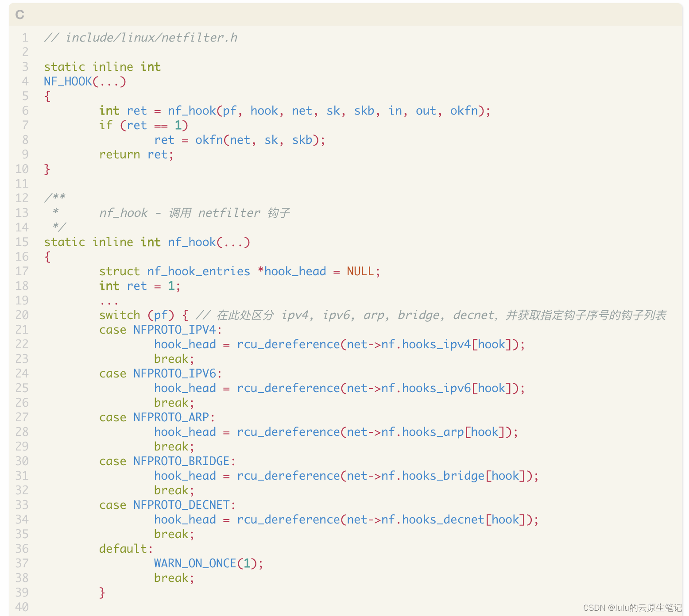This screenshot has width=689, height=616.
Task: Click the hooks_decnet[hook] assignment line
Action: tap(347, 520)
